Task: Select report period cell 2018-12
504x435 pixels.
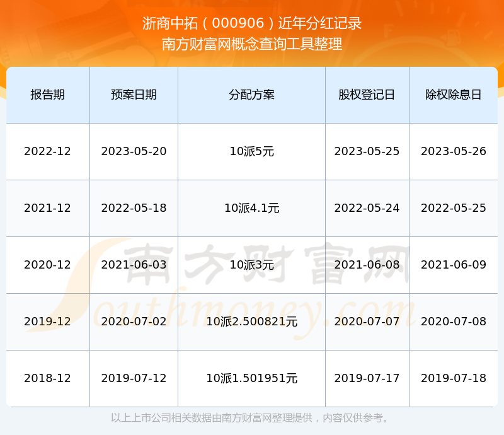Action: pos(48,378)
